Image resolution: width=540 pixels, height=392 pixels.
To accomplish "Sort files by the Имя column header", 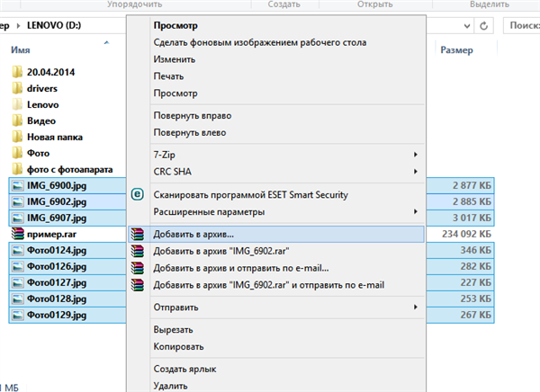I will click(21, 50).
